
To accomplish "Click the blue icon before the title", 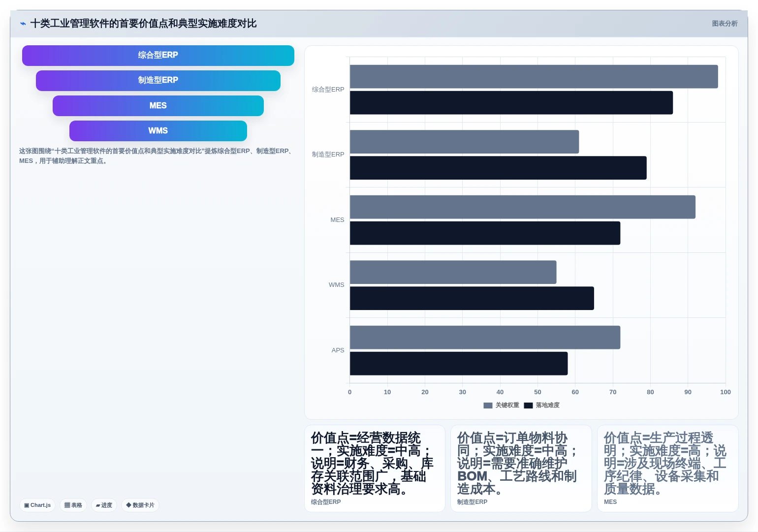I will pyautogui.click(x=23, y=24).
